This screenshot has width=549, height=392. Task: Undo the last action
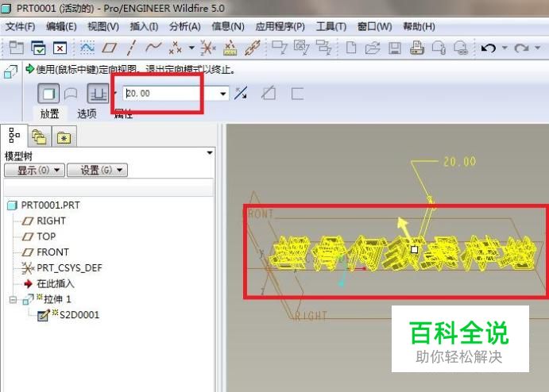pyautogui.click(x=489, y=48)
